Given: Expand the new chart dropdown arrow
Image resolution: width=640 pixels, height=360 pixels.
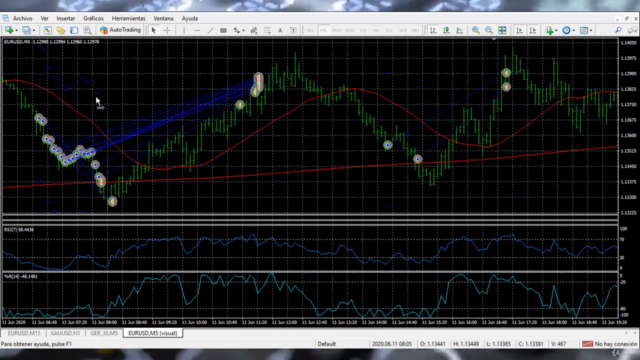Looking at the screenshot, I should 17,30.
